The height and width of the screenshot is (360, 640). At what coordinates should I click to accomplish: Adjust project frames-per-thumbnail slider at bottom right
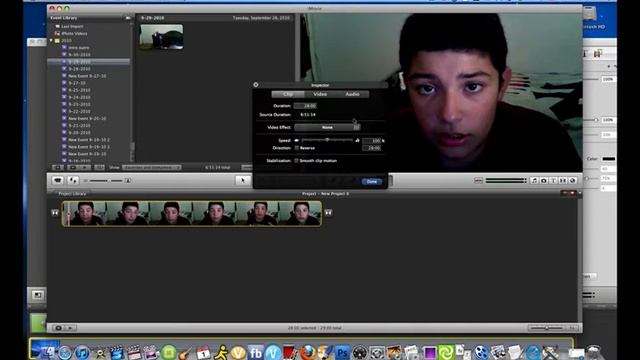click(x=547, y=328)
